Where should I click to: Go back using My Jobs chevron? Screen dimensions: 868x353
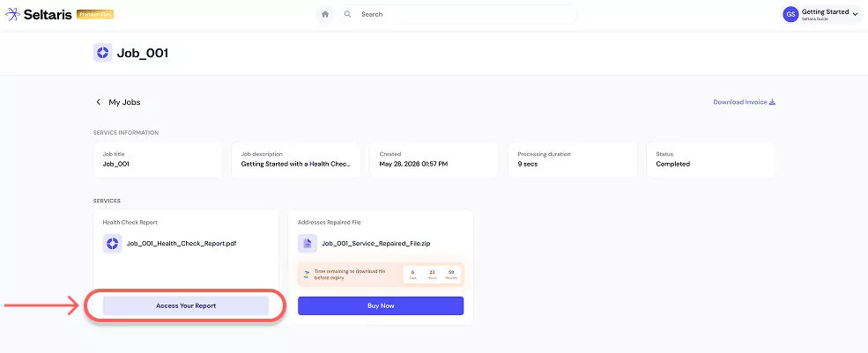tap(99, 102)
